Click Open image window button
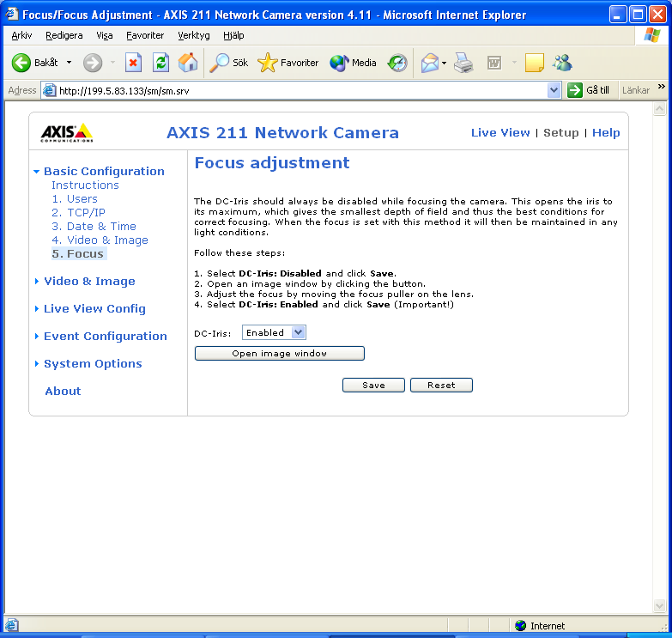This screenshot has height=638, width=672. point(280,353)
